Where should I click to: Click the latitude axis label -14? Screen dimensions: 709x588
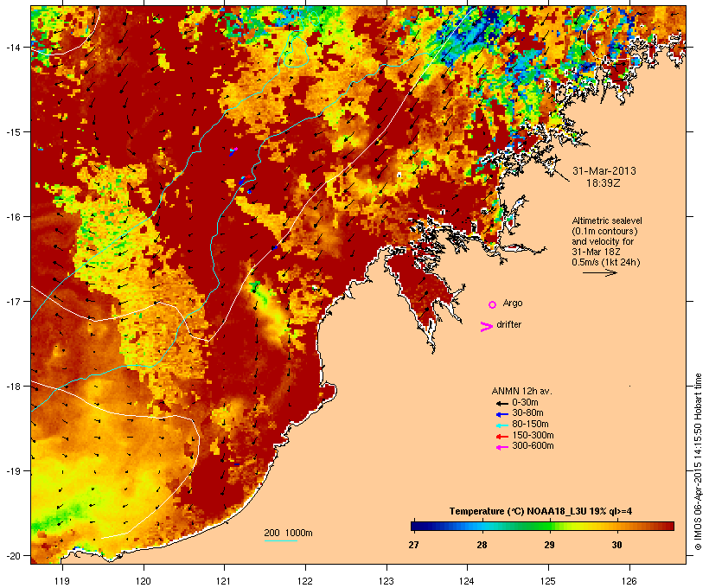pyautogui.click(x=13, y=47)
